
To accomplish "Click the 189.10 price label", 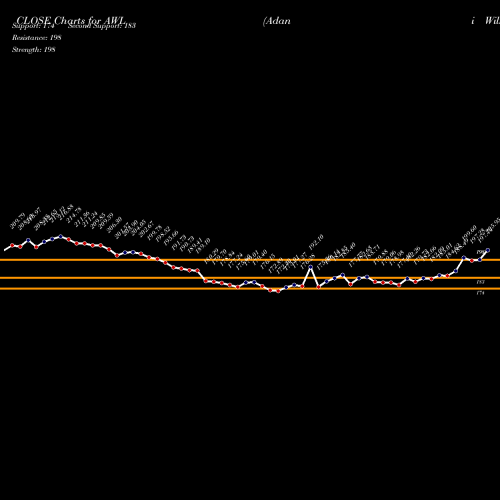I will [203, 245].
